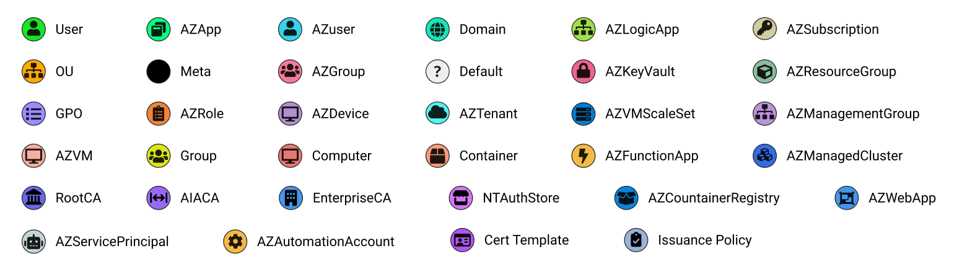
Task: Click the AZApp green window icon
Action: [159, 29]
